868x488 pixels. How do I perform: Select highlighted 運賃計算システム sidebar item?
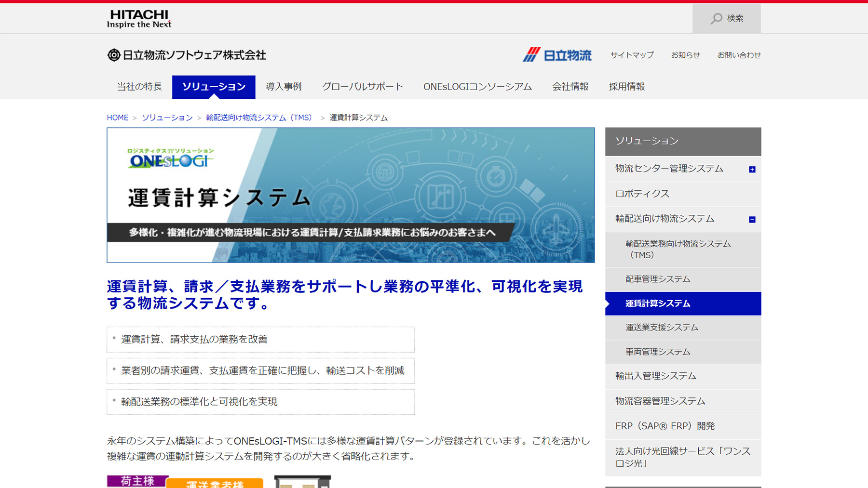tap(683, 303)
